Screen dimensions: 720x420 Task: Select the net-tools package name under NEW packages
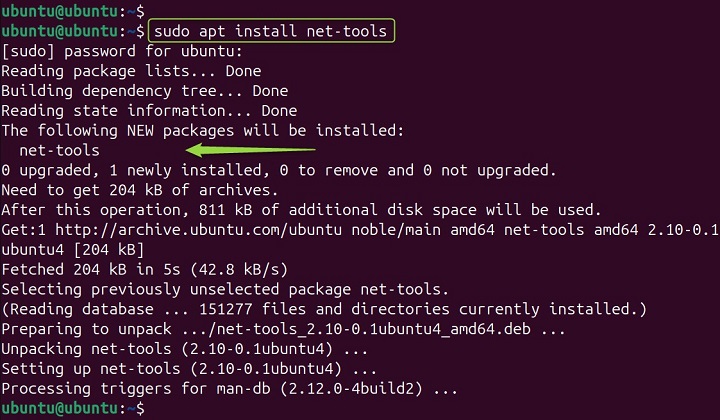click(x=59, y=150)
